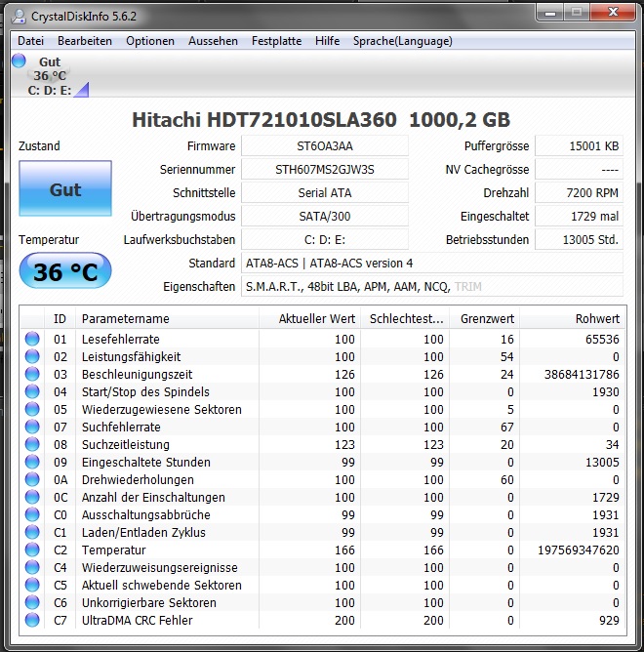This screenshot has height=652, width=644.
Task: Sort by Parametername column header
Action: (166, 318)
